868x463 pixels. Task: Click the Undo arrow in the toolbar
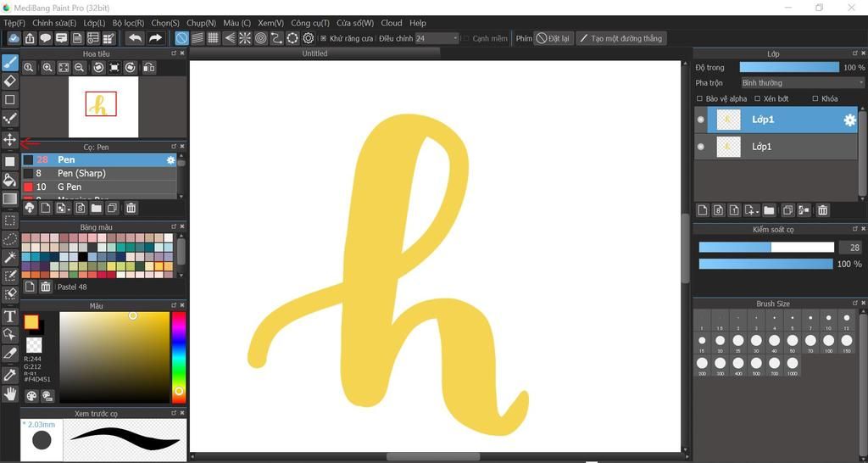135,38
